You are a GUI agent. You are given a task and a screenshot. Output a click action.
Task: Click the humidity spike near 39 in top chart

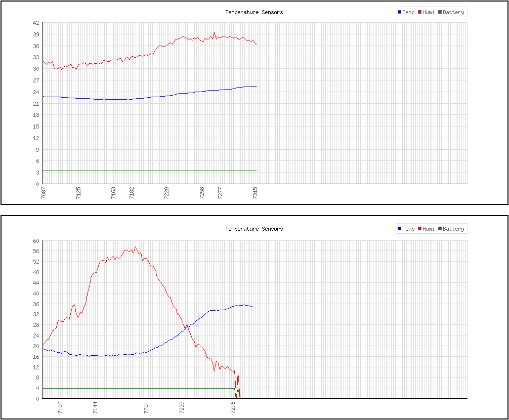click(x=214, y=32)
